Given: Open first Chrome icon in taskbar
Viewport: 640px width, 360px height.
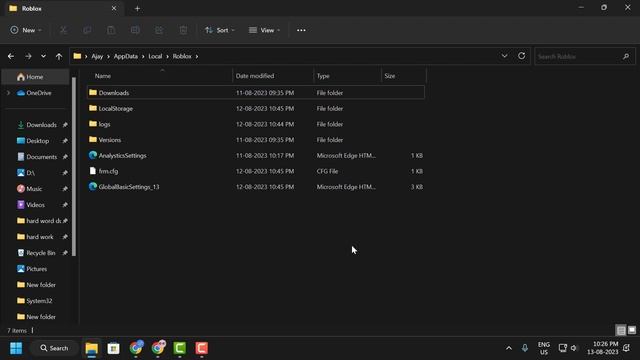Looking at the screenshot, I should point(136,348).
